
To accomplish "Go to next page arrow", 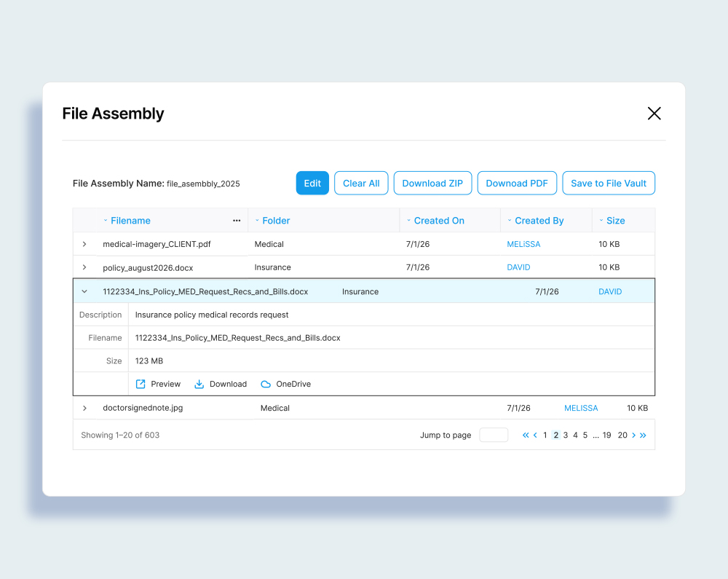I will tap(633, 436).
